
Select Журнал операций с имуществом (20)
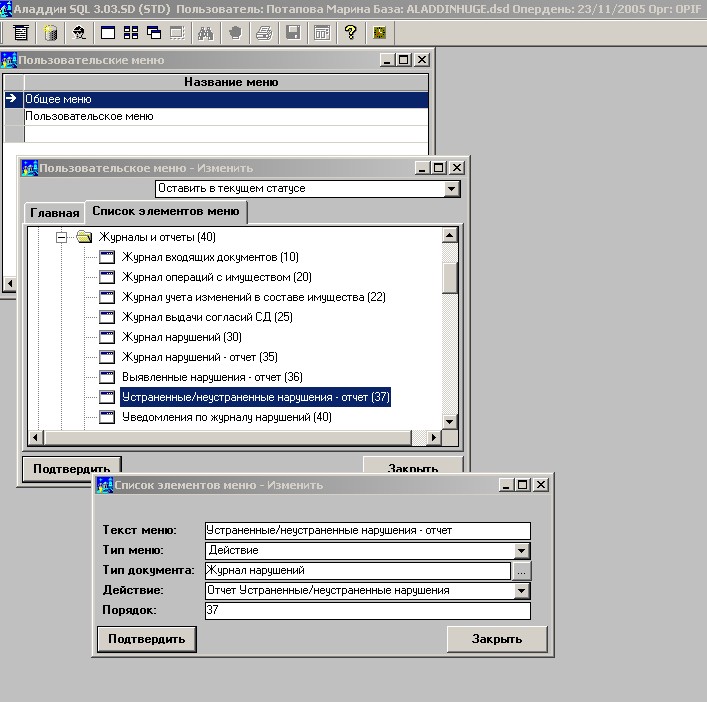tap(216, 277)
